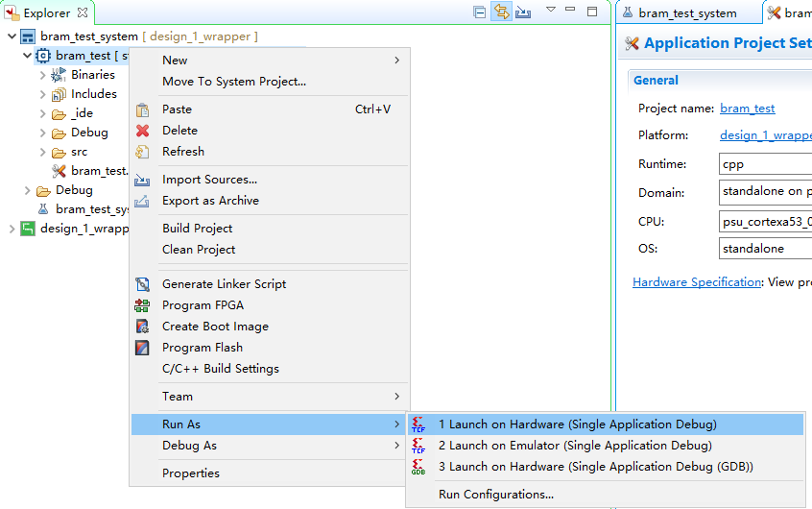The image size is (812, 509).
Task: Click the Includes icon in tree
Action: 59,94
